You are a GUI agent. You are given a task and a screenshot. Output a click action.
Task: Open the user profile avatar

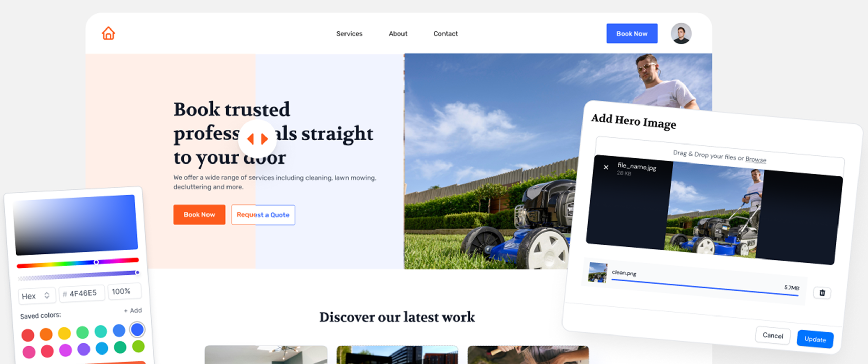pyautogui.click(x=681, y=33)
